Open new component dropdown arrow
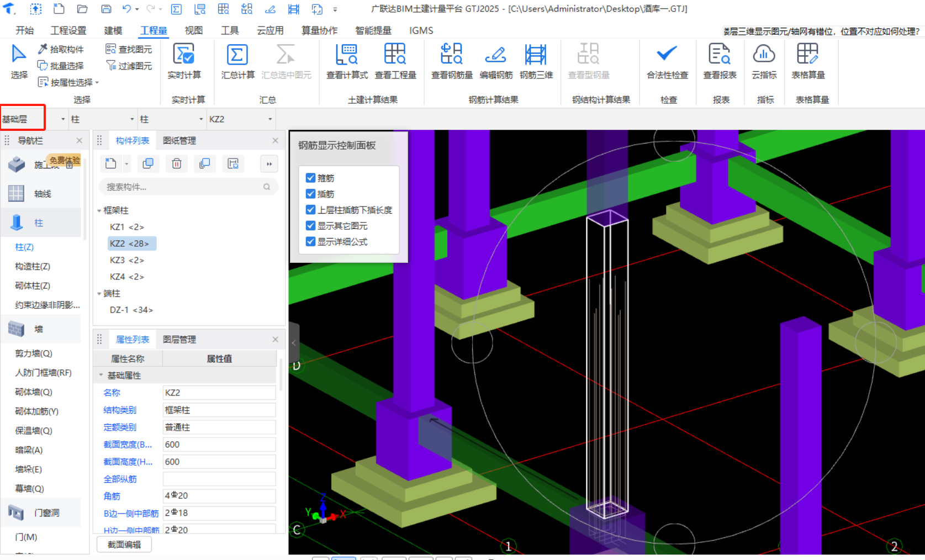This screenshot has width=925, height=560. pyautogui.click(x=126, y=164)
